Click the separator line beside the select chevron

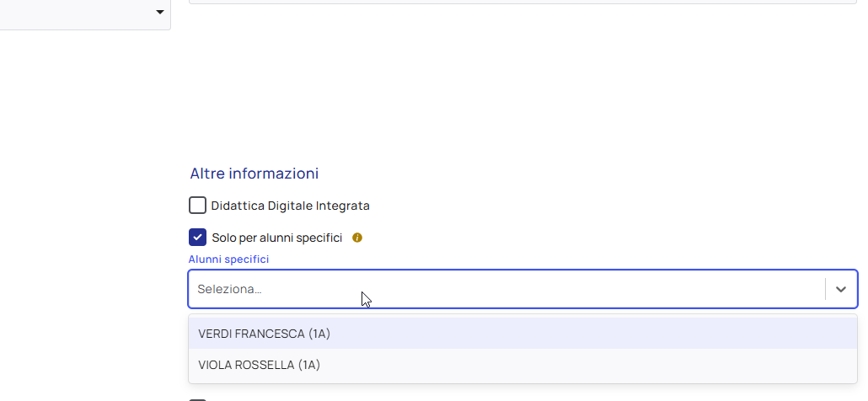(825, 289)
